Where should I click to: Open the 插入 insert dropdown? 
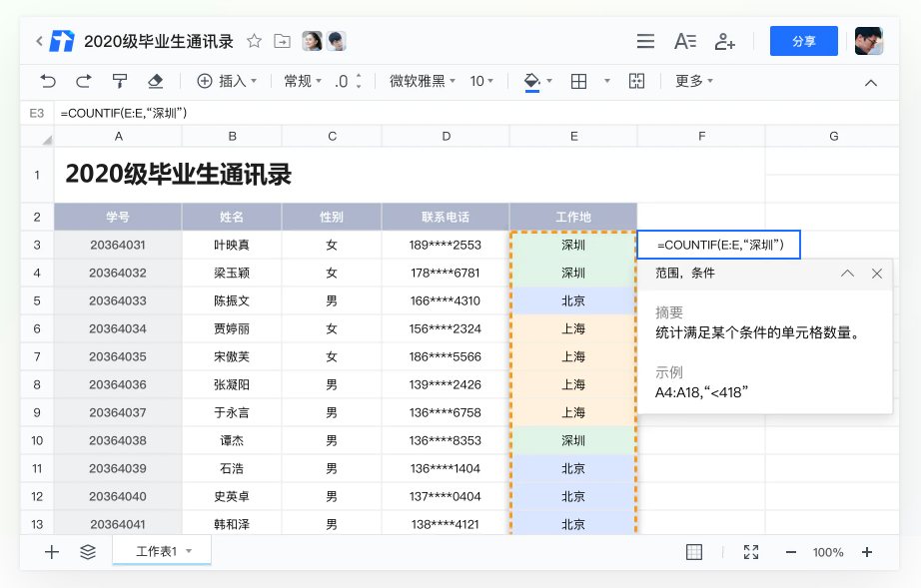click(x=227, y=81)
